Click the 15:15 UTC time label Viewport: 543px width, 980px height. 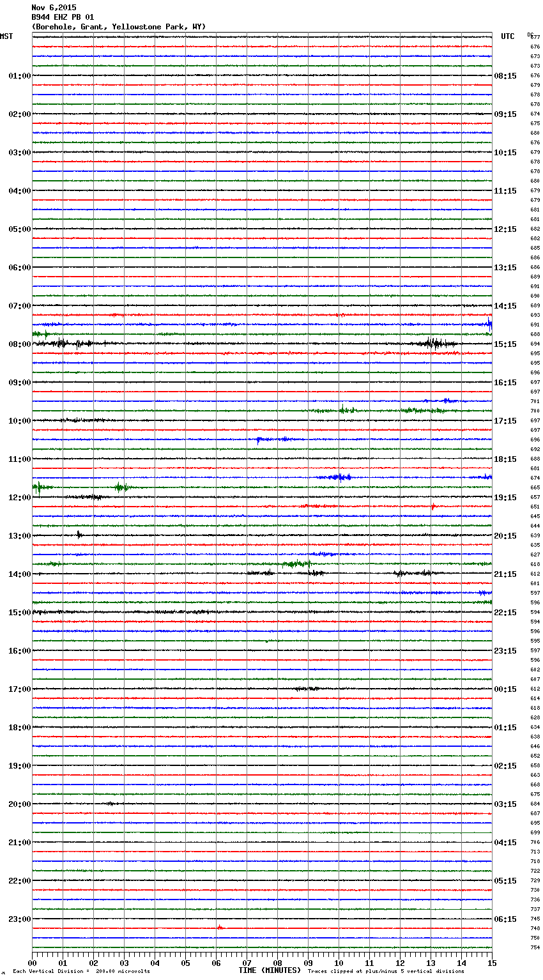point(505,344)
